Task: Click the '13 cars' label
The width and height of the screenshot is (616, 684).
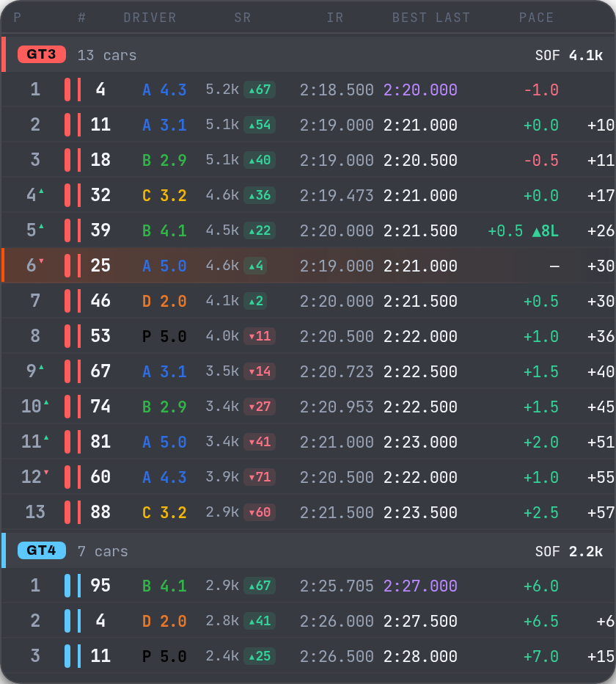Action: coord(107,55)
